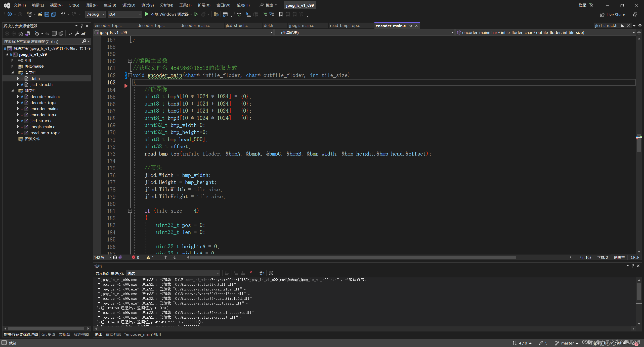
Task: Go to previous issue with up arrow
Action: pos(165,257)
